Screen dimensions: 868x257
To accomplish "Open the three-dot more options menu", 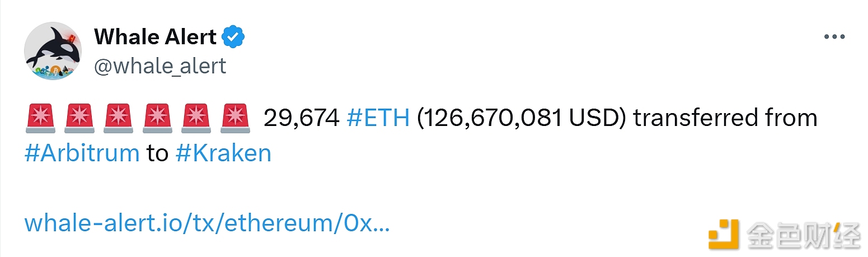I will tap(834, 37).
